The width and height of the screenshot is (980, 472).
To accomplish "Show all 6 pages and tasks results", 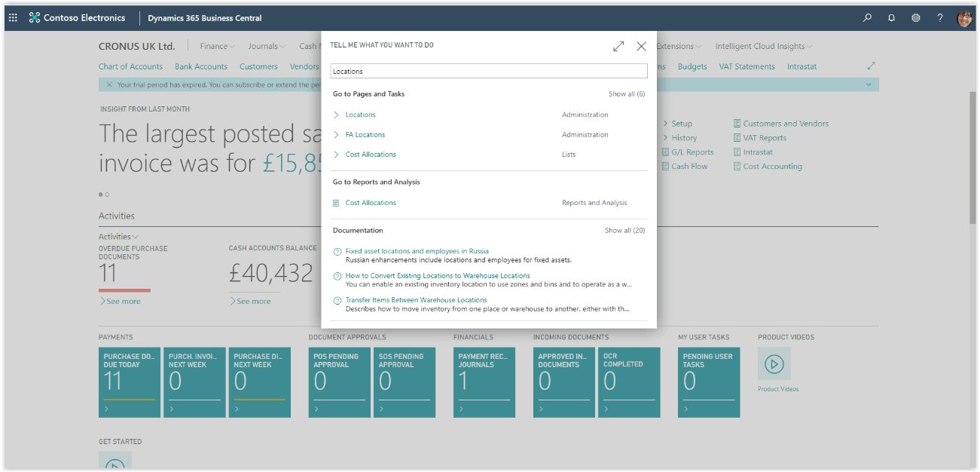I will point(627,94).
